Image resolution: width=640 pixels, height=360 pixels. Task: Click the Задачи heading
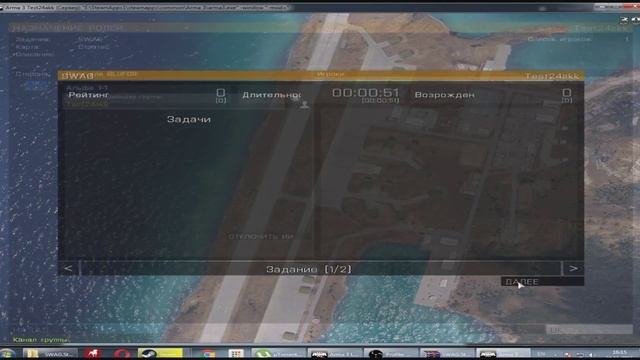pyautogui.click(x=189, y=119)
